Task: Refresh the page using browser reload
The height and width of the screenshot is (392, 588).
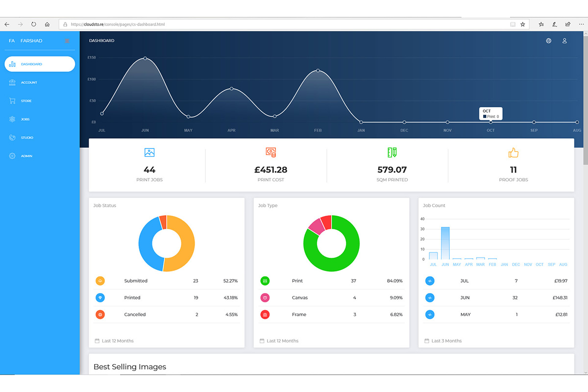Action: pyautogui.click(x=34, y=24)
